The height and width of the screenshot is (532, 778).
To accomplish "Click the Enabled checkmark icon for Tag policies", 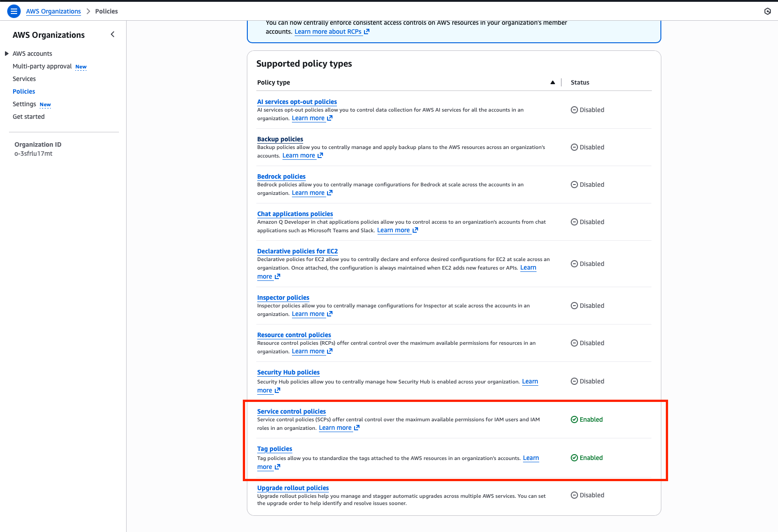I will (574, 457).
